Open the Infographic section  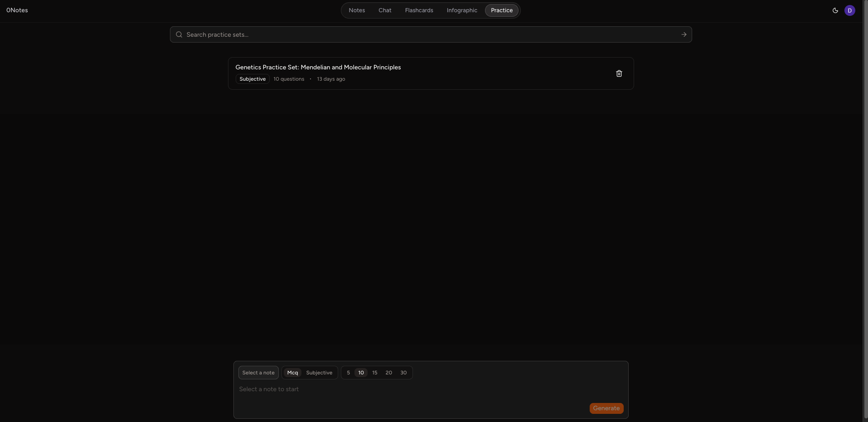click(461, 10)
